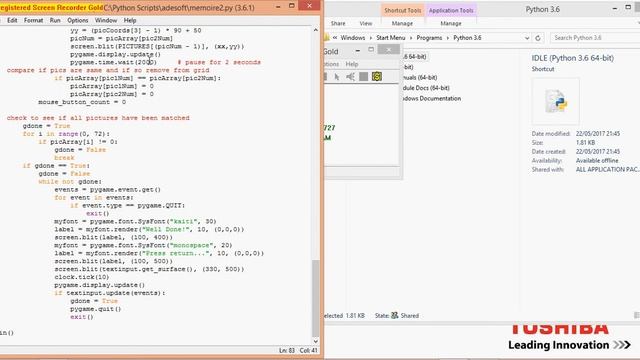Image resolution: width=640 pixels, height=360 pixels.
Task: Go to Start Menu in the breadcrumb
Action: click(x=391, y=38)
